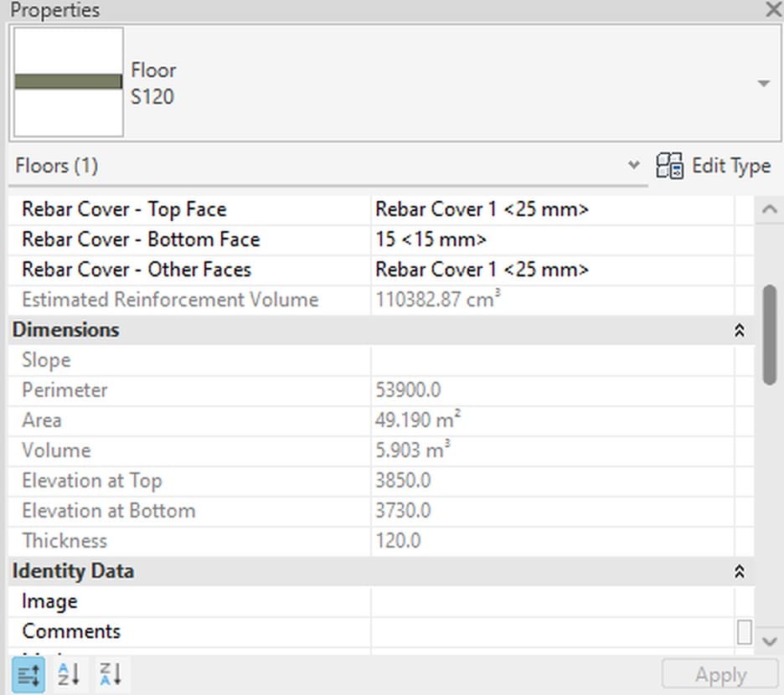Image resolution: width=784 pixels, height=695 pixels.
Task: Collapse the Dimensions section
Action: [739, 330]
